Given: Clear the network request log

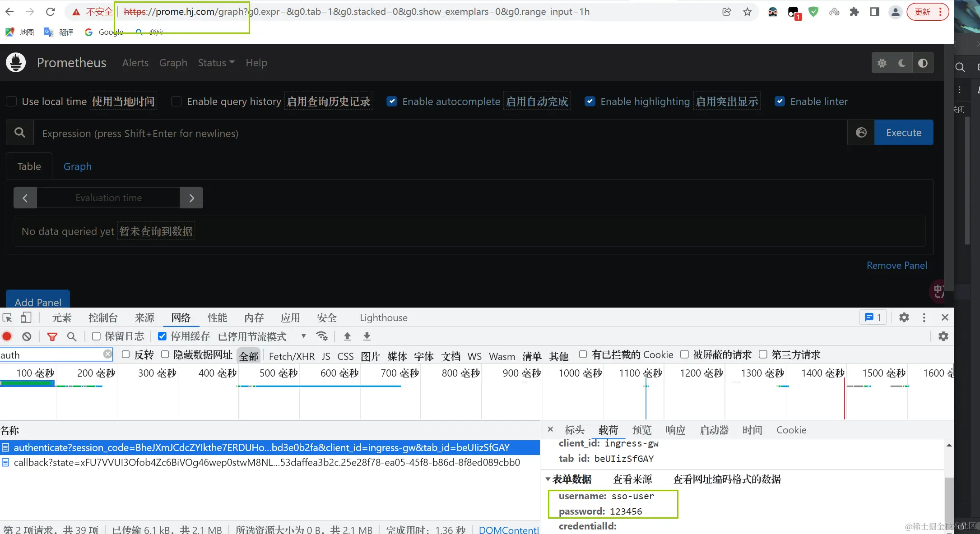Looking at the screenshot, I should coord(27,336).
